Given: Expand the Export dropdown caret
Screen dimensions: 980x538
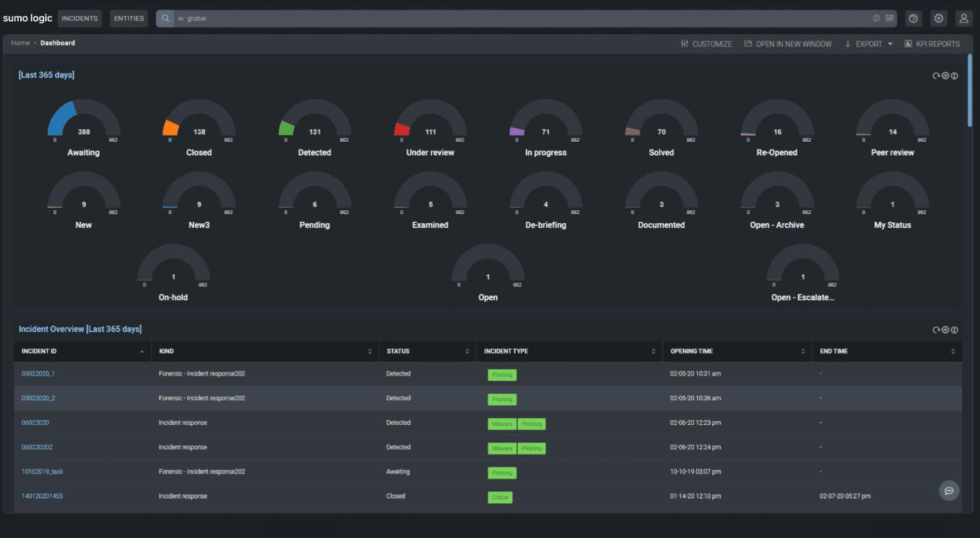Looking at the screenshot, I should 890,44.
